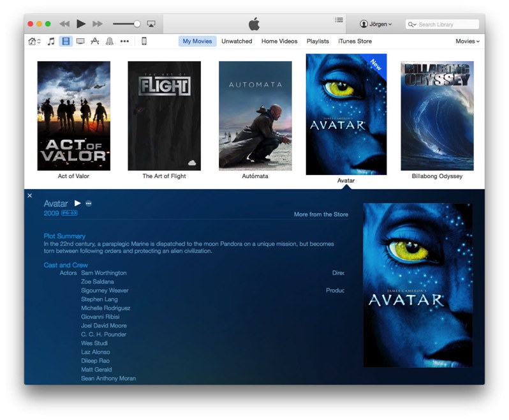Click the Apple logo status display
The image size is (509, 420).
[x=254, y=24]
